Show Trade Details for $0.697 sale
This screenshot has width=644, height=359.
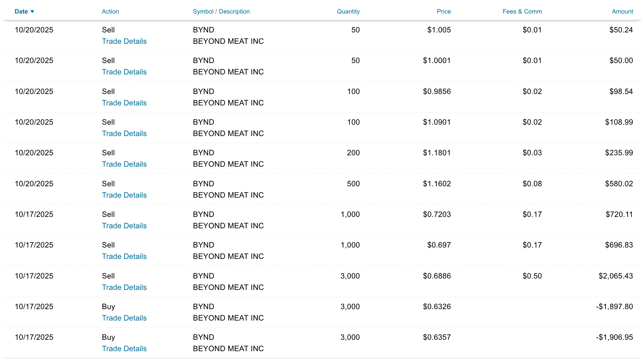coord(124,256)
